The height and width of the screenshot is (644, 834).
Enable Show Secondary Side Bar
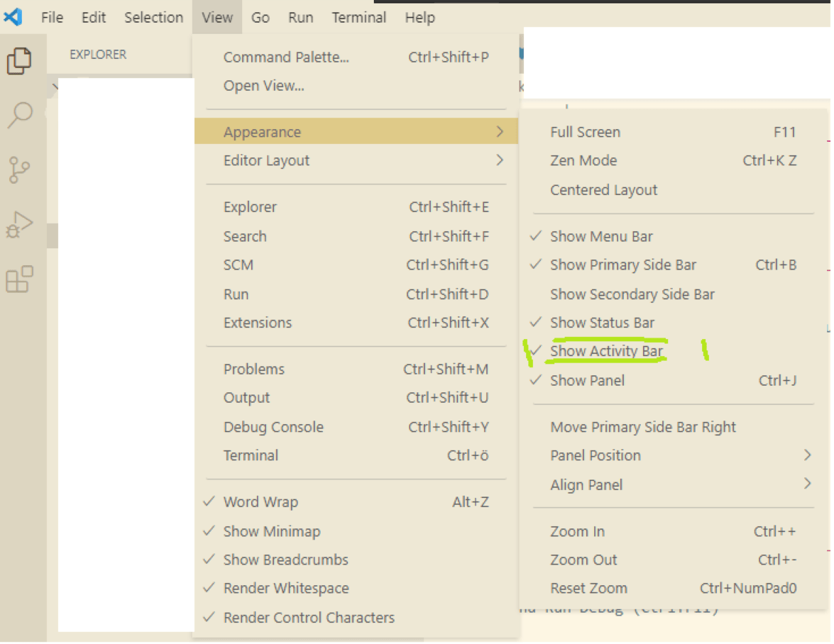632,294
